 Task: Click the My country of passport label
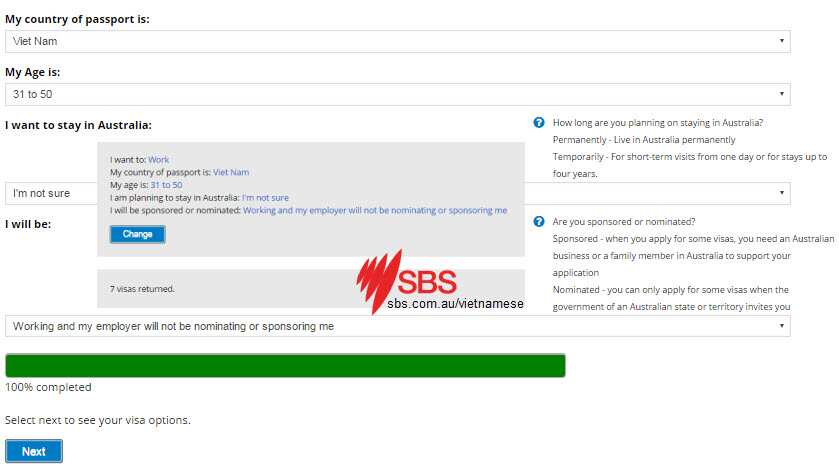(x=78, y=19)
